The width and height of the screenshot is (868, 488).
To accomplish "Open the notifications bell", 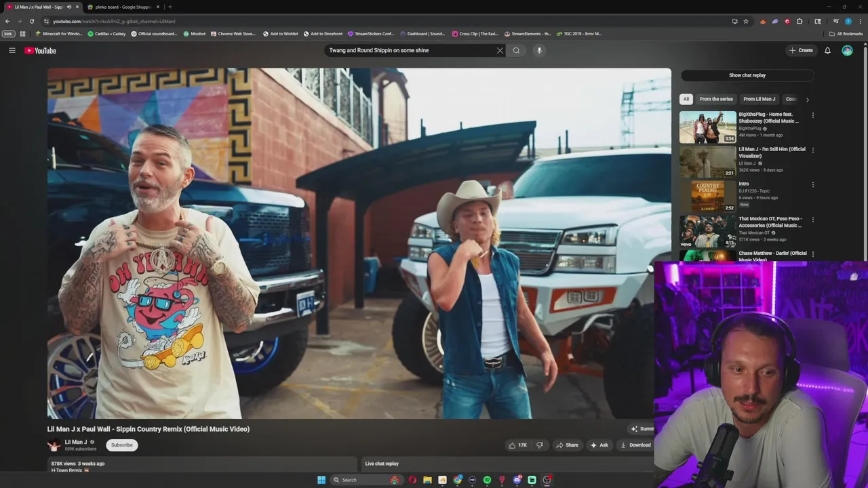I will click(827, 50).
